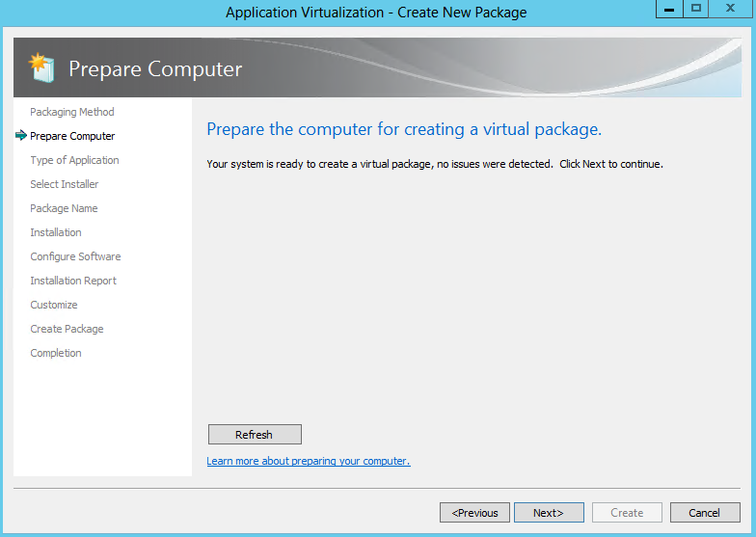This screenshot has height=537, width=756.
Task: Maximize the Create New Package window
Action: [x=696, y=9]
